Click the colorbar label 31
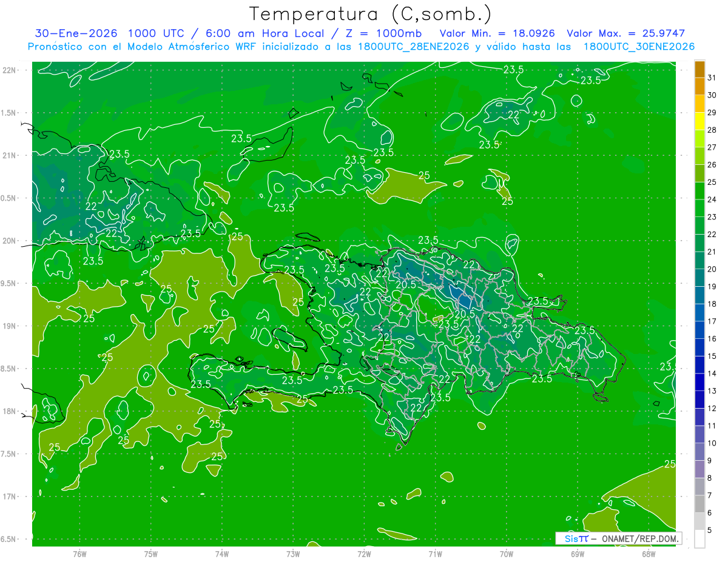 pos(712,78)
